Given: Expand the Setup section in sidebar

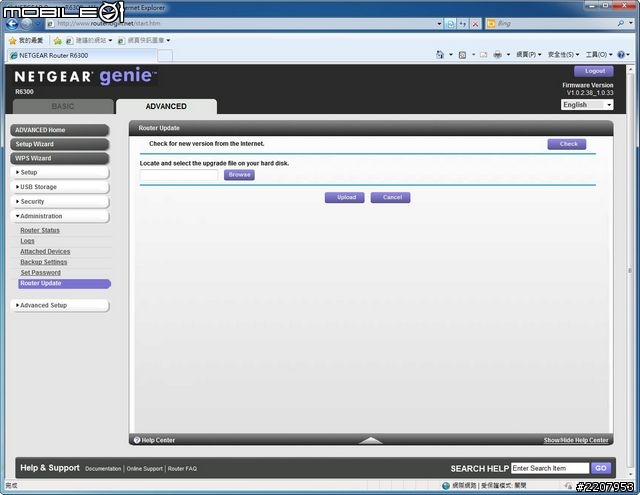Looking at the screenshot, I should [60, 172].
